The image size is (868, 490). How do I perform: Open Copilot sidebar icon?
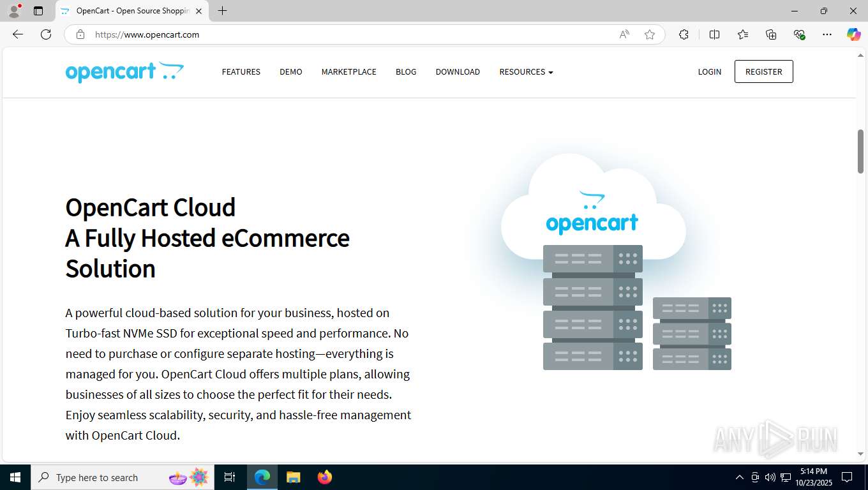[x=853, y=34]
